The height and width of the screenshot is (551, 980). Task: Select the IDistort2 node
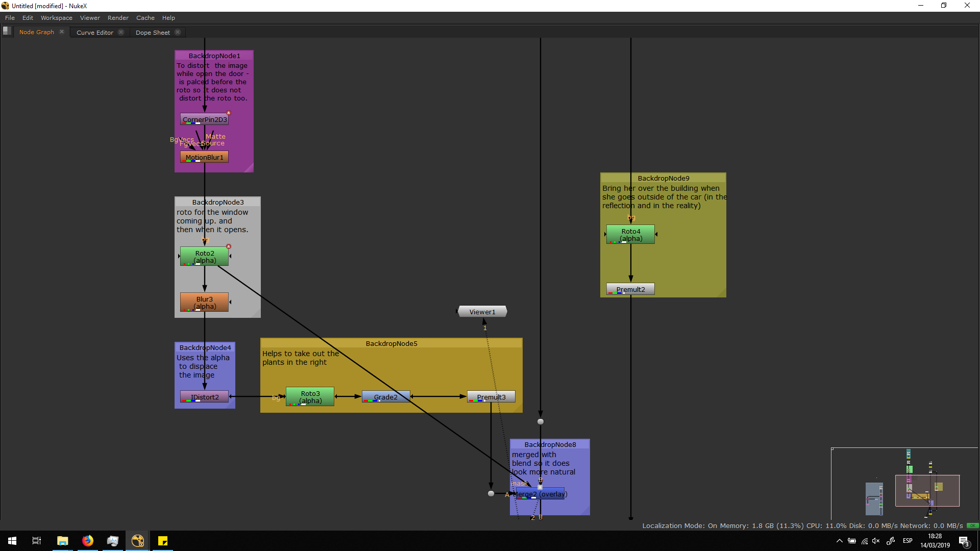point(204,397)
